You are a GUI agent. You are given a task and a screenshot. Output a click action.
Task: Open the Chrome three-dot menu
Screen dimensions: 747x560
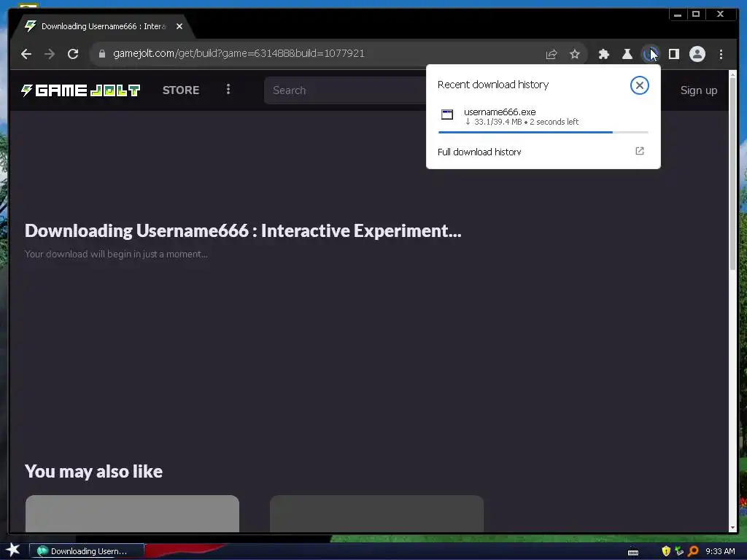pos(721,54)
